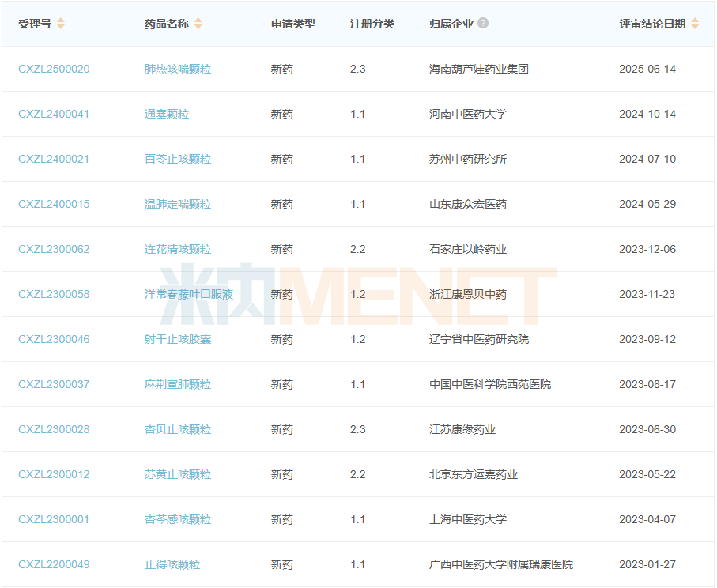This screenshot has width=717, height=588.
Task: Open acceptance number CXZL2300062
Action: click(x=54, y=249)
